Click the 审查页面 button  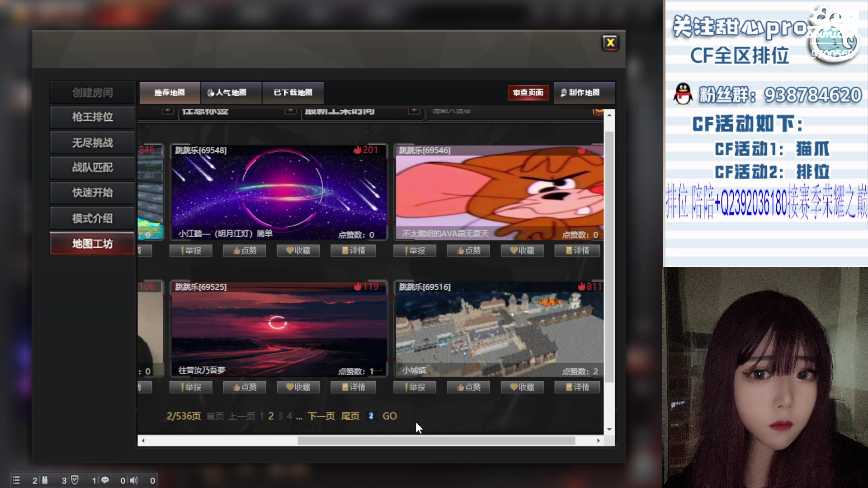click(528, 93)
